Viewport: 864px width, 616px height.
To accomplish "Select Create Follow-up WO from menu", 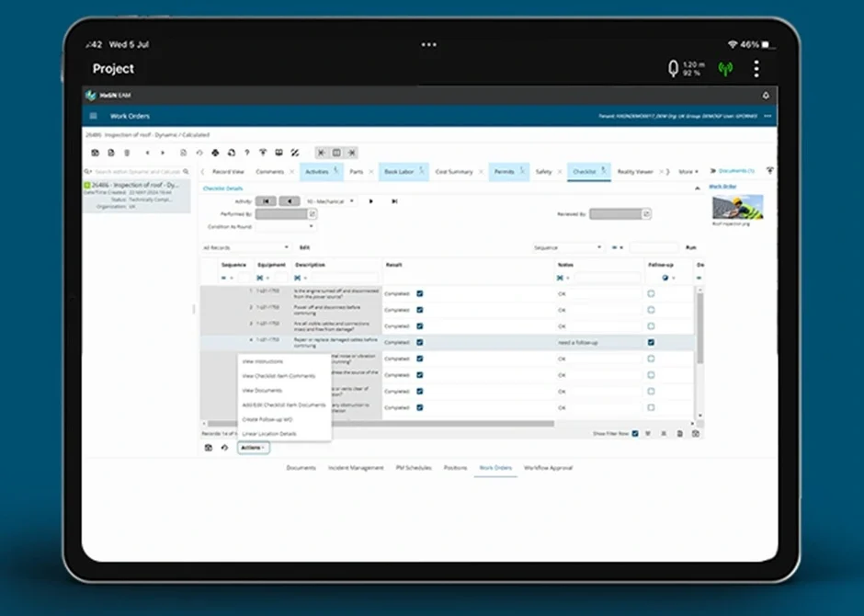I will tap(267, 419).
